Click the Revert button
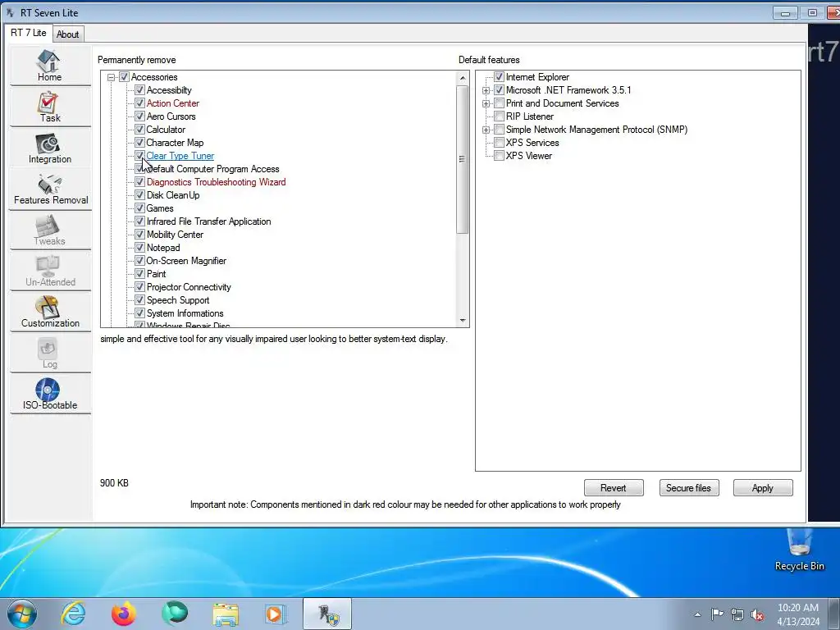 point(614,488)
